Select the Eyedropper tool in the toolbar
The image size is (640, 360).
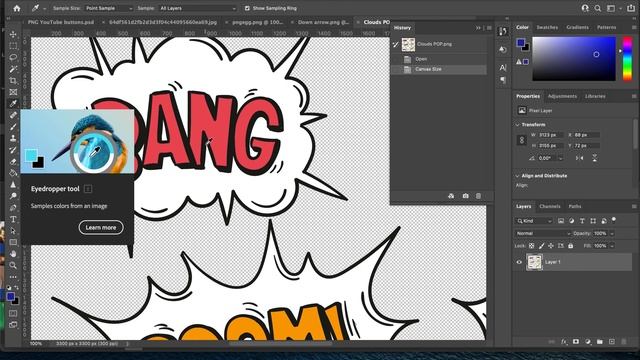[13, 104]
